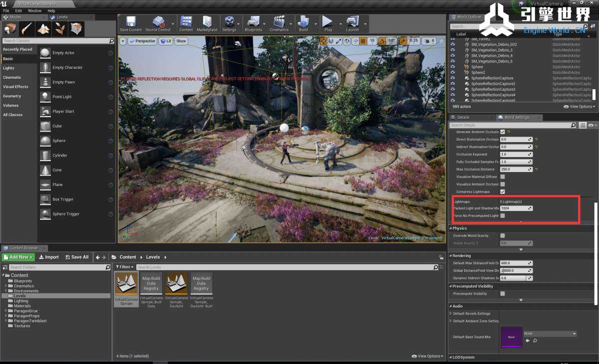Image resolution: width=599 pixels, height=364 pixels.
Task: Enable the Precompute Visibility checkbox
Action: coord(503,294)
